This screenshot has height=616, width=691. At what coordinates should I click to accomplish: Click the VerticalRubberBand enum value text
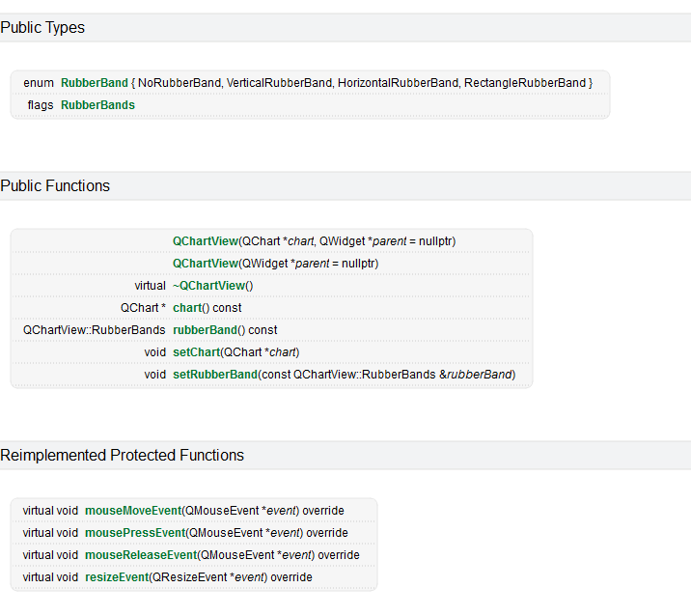pos(278,83)
